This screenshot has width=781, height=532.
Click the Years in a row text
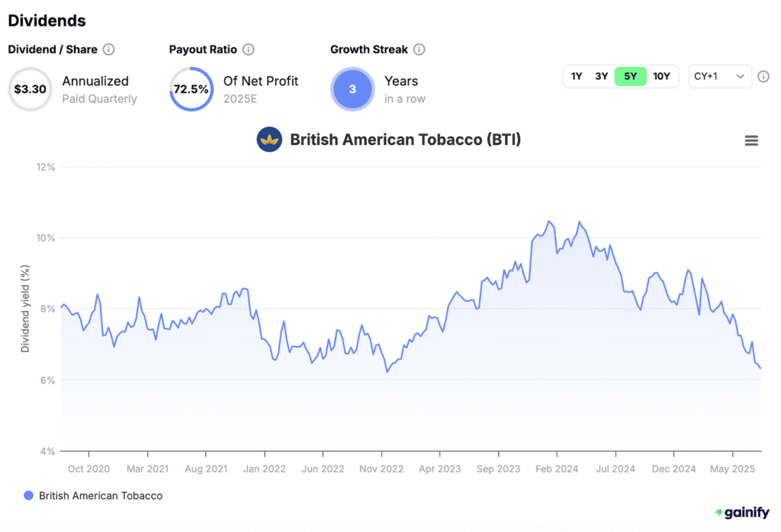pos(404,90)
